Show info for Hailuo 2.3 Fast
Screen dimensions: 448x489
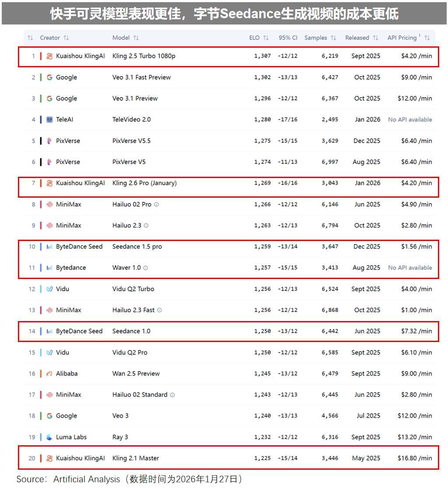tap(159, 310)
